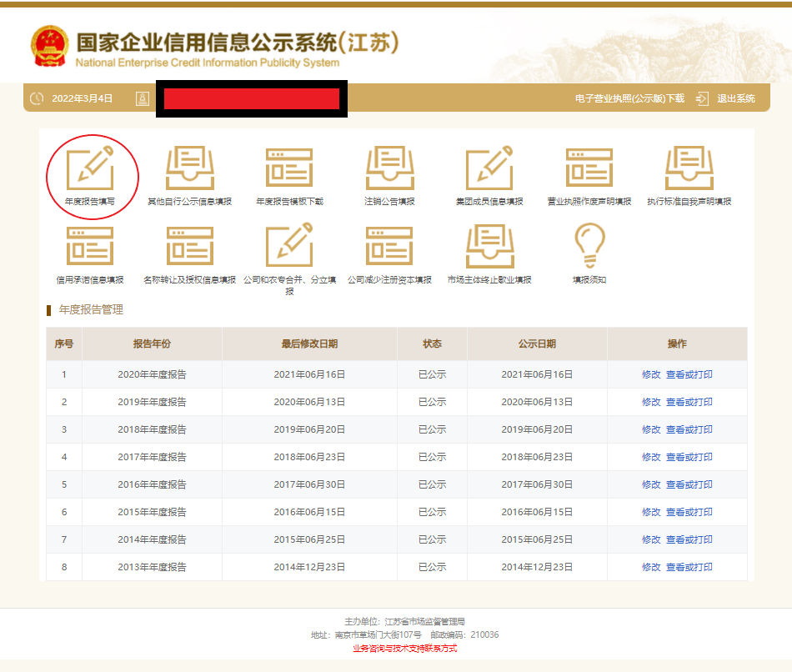Viewport: 792px width, 672px height.
Task: Open 查看或打印 for 2013年年度报告
Action: 689,567
